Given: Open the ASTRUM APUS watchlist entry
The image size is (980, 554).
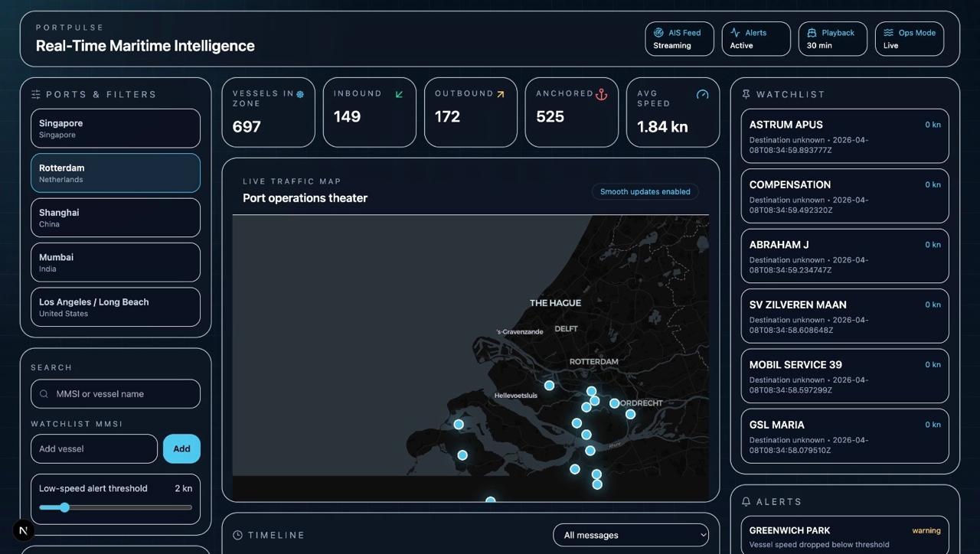Looking at the screenshot, I should coord(844,136).
